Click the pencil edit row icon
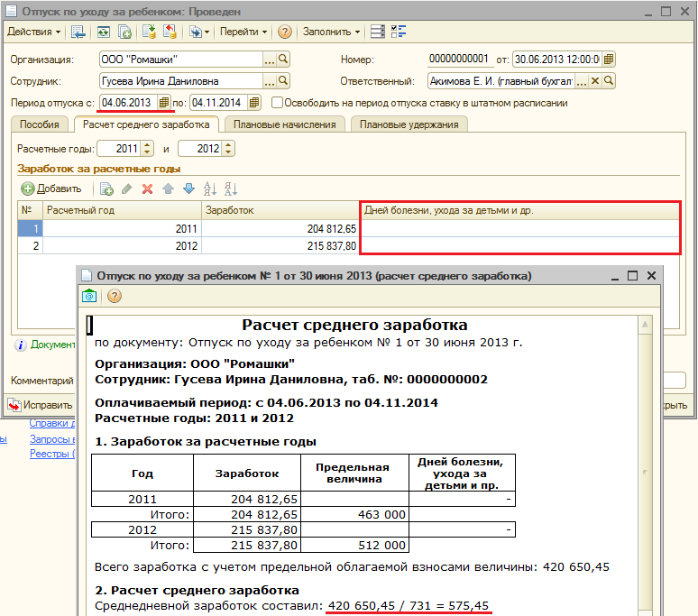 [x=126, y=188]
